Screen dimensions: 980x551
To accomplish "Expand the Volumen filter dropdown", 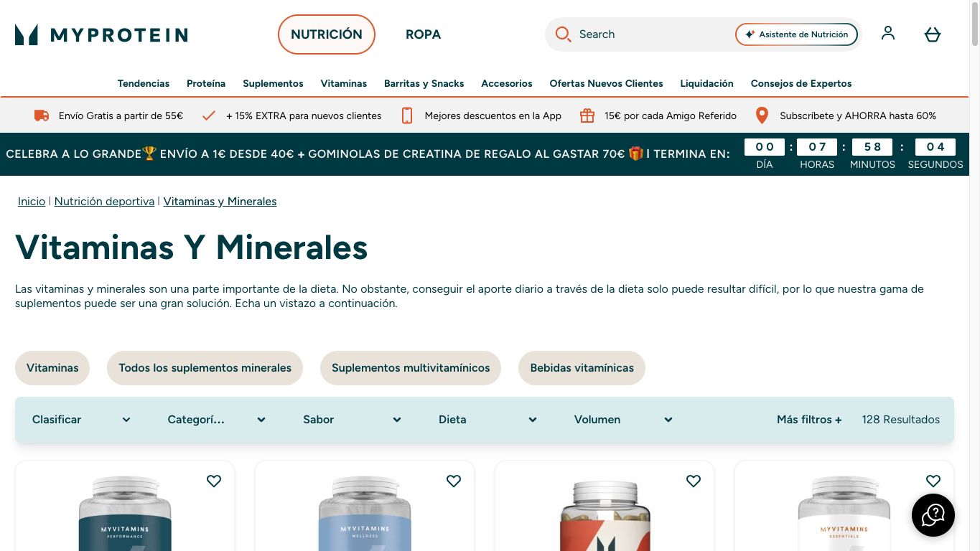I will 623,420.
